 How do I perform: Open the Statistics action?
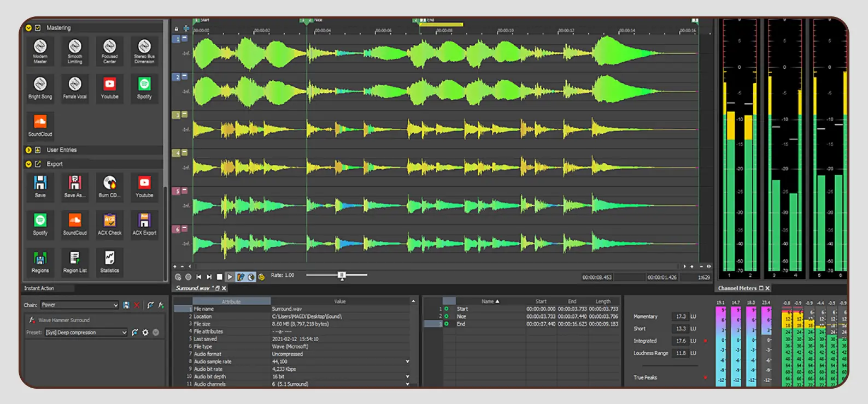click(109, 262)
